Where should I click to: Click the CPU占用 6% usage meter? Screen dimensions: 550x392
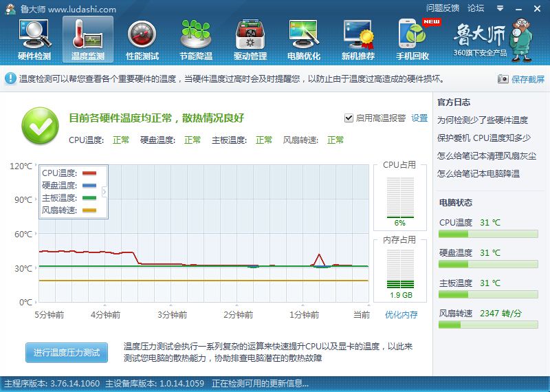click(400, 197)
